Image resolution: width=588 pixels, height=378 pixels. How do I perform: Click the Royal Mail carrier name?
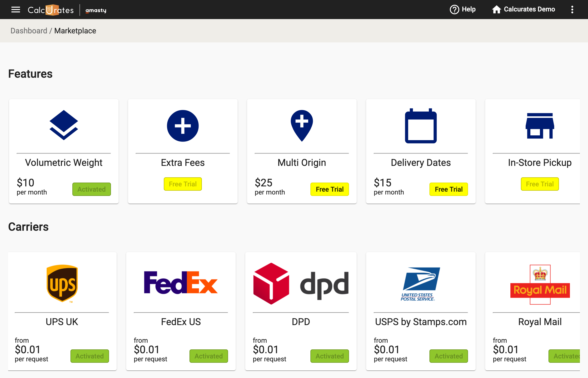tap(540, 322)
